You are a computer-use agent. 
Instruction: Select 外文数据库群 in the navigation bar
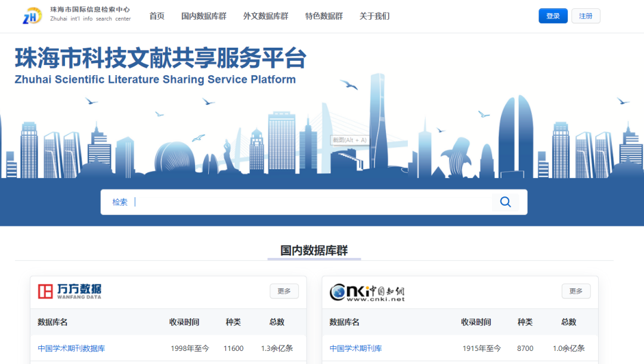point(265,16)
